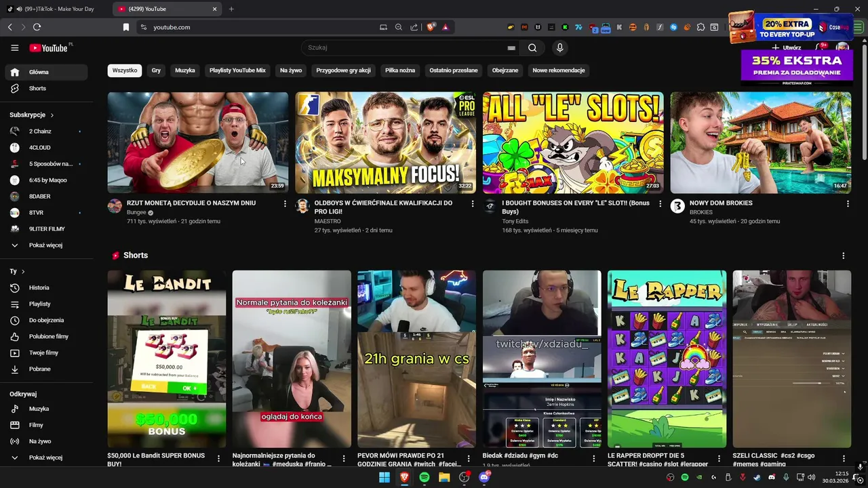The width and height of the screenshot is (868, 488).
Task: Open Muzyka under Odkrywaj in sidebar
Action: click(x=46, y=409)
